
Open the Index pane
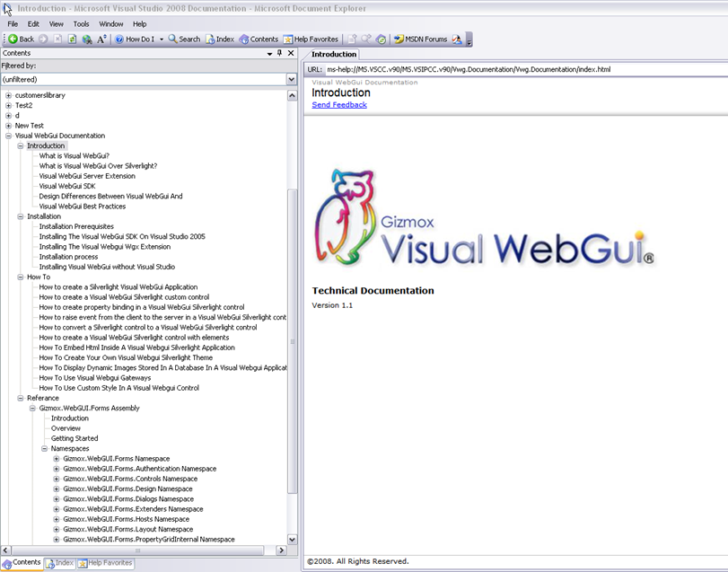pos(218,39)
